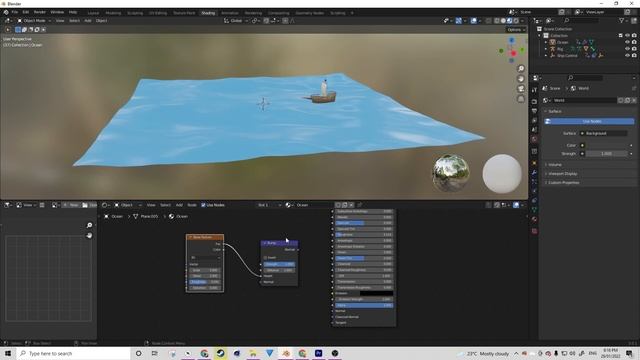Disable Ocean in renders via camera icon
The image size is (640, 360).
(634, 42)
